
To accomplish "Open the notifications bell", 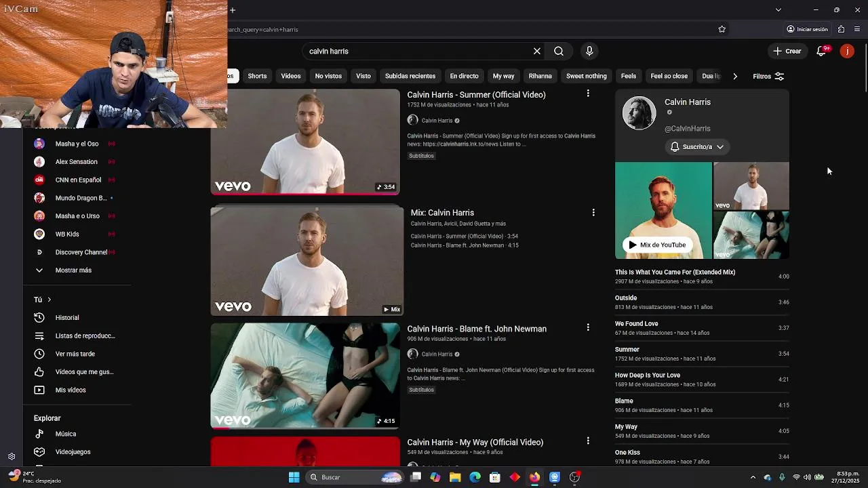I will click(x=821, y=51).
